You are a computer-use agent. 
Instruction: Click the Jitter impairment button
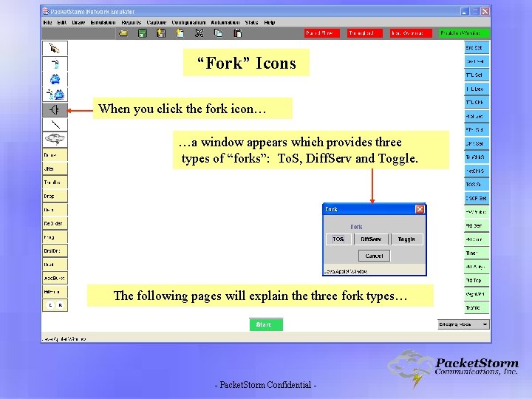tap(55, 168)
